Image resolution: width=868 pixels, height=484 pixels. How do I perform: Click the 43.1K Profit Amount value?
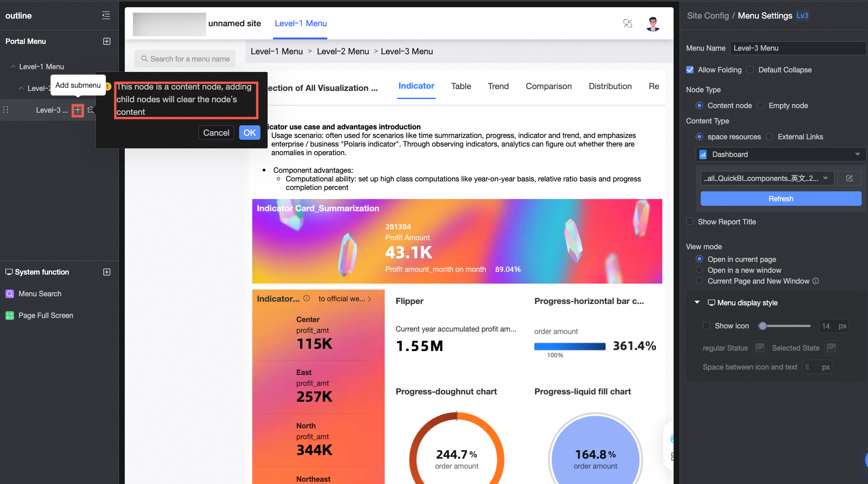coord(409,252)
